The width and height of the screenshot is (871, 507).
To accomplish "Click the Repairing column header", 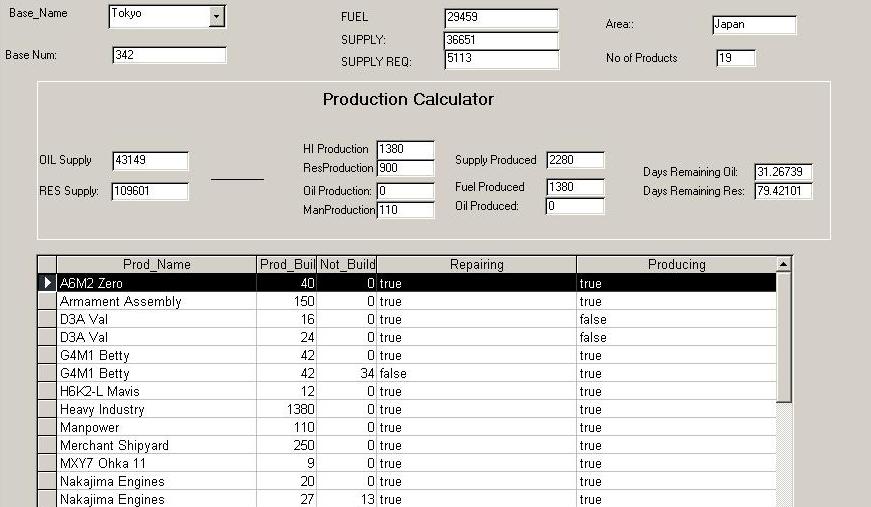I will pos(476,265).
